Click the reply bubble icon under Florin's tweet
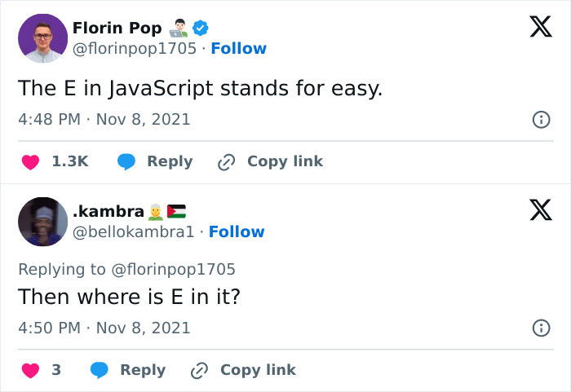This screenshot has height=392, width=571. coord(126,162)
